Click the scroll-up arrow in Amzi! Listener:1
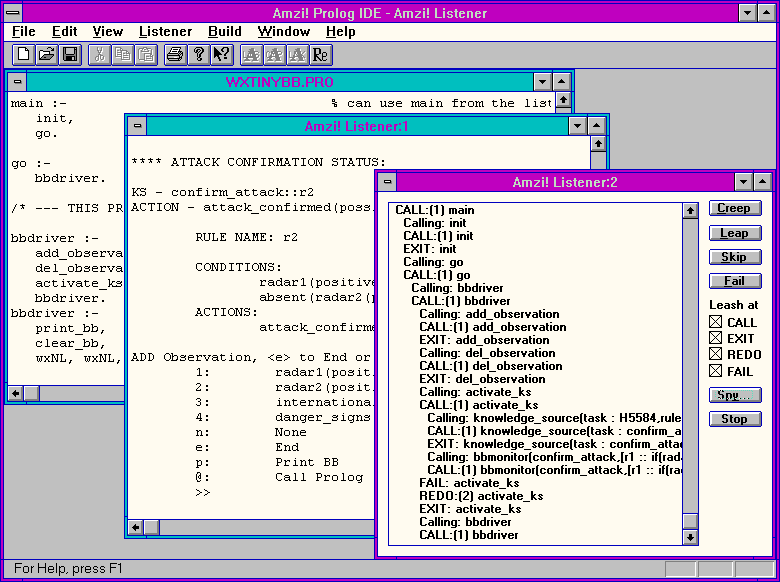780x582 pixels. coord(598,144)
